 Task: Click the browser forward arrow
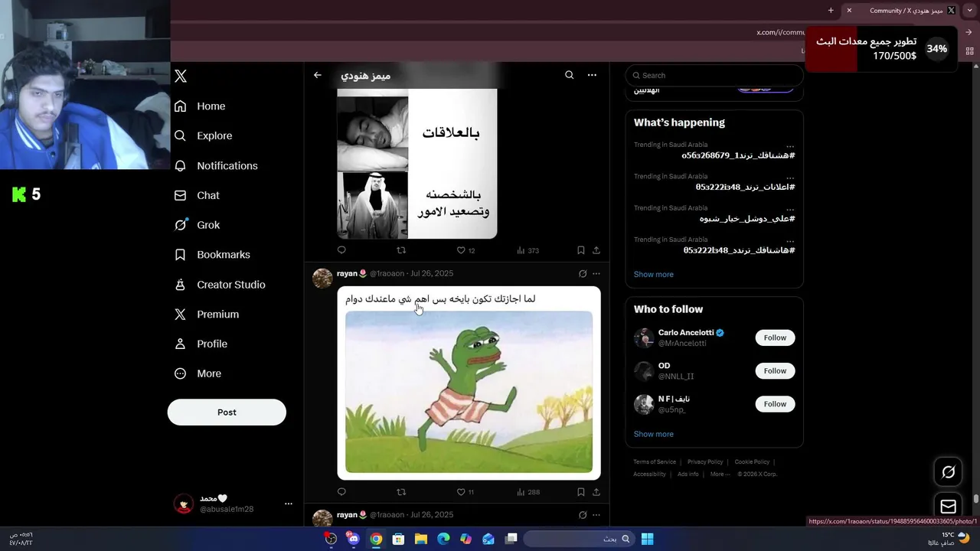[x=969, y=32]
